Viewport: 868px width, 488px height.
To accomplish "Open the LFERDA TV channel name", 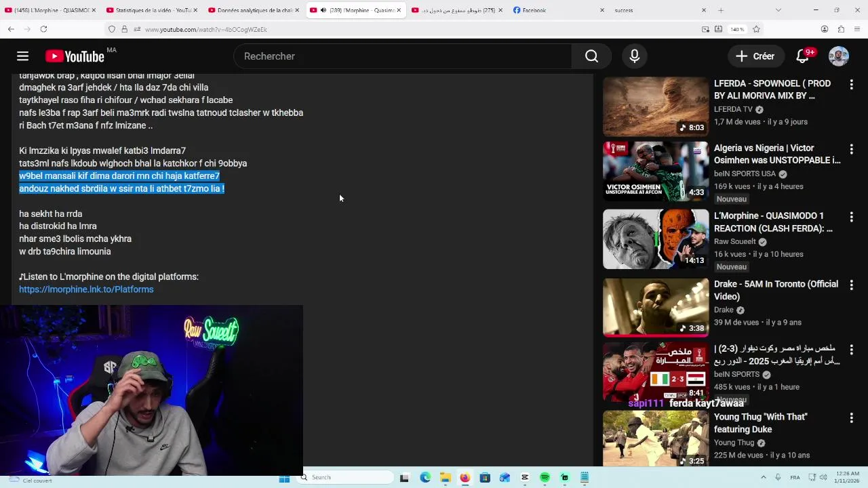I will [x=734, y=109].
